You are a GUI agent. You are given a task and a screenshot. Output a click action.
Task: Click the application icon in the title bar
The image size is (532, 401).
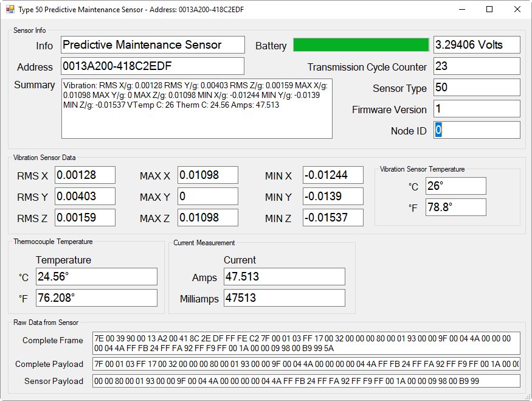point(10,9)
